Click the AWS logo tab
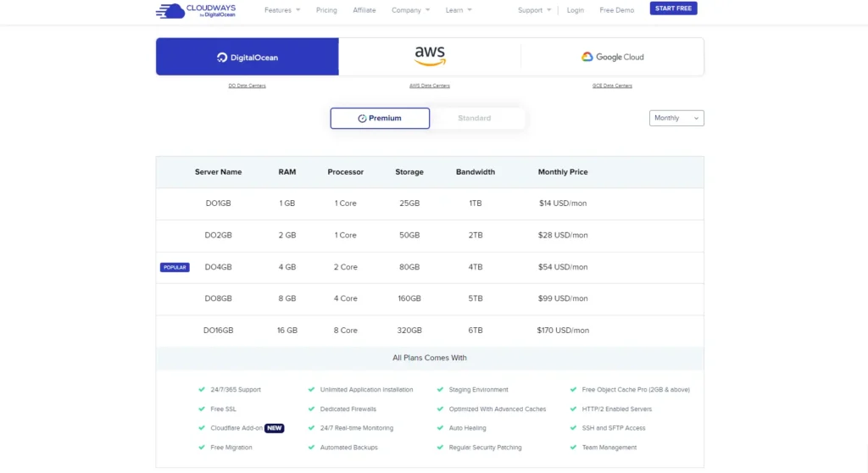This screenshot has height=473, width=868. pyautogui.click(x=430, y=57)
